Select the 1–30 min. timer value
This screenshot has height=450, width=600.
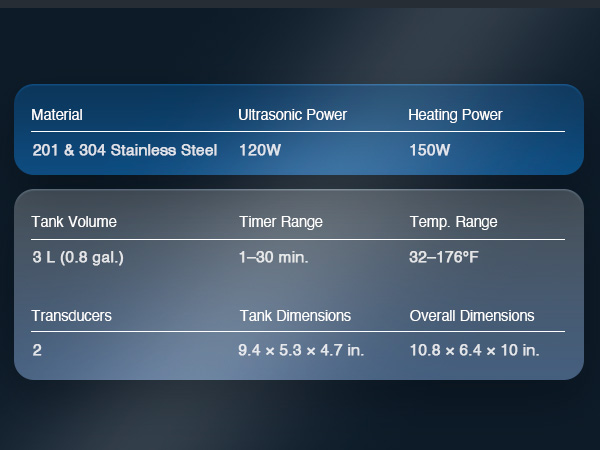coord(274,257)
